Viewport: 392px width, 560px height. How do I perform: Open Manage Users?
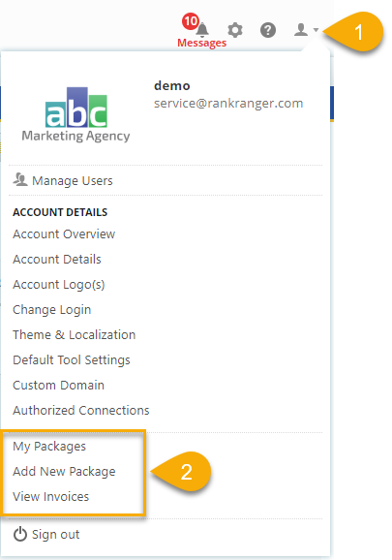click(73, 181)
